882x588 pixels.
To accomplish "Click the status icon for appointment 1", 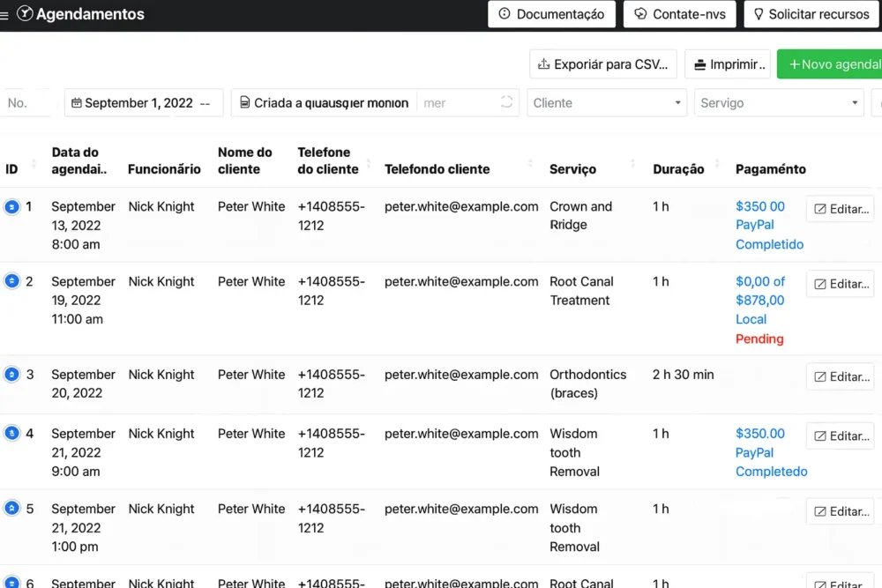I will (x=12, y=207).
